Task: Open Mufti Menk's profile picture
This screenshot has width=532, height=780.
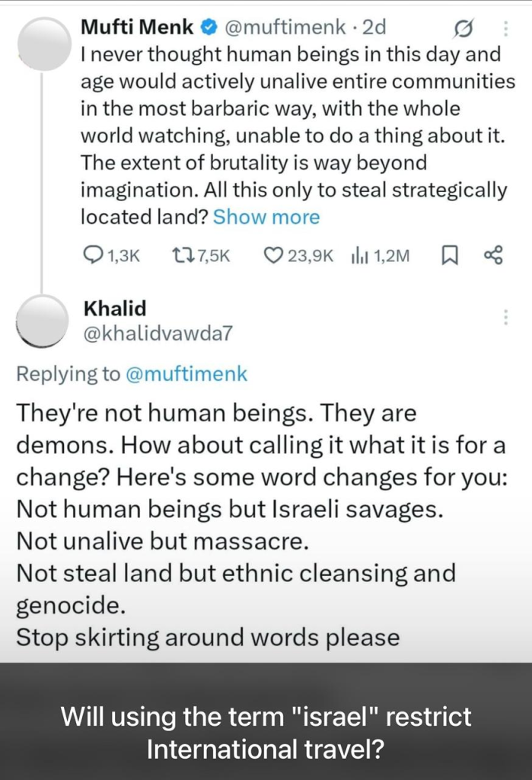Action: coord(43,45)
